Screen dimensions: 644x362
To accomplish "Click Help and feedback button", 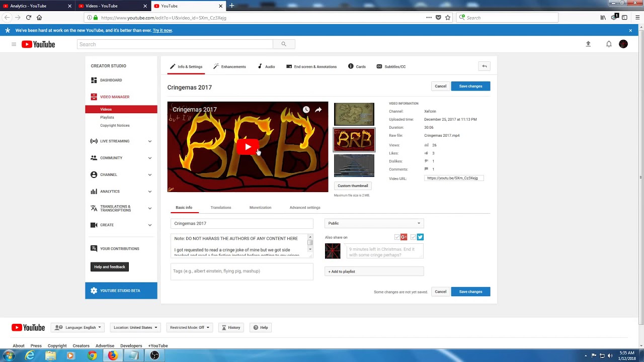I will [x=110, y=267].
